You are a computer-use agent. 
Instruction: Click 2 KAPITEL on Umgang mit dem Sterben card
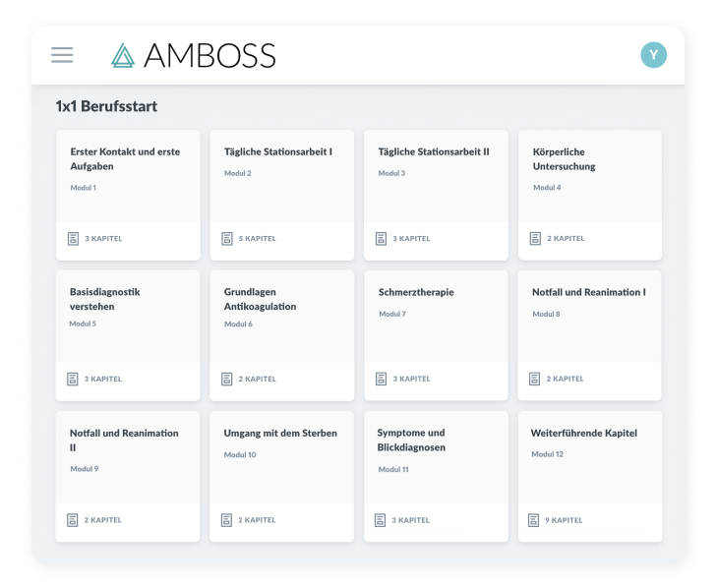click(257, 520)
